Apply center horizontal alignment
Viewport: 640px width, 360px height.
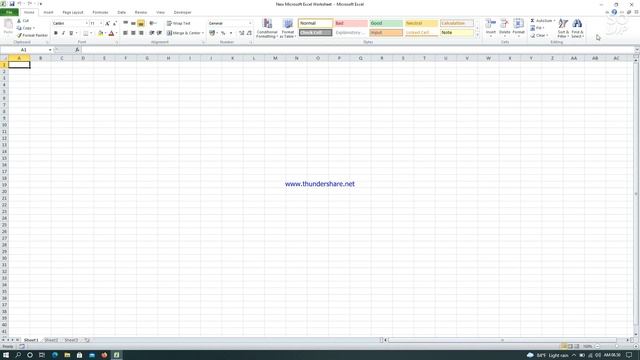tap(133, 33)
